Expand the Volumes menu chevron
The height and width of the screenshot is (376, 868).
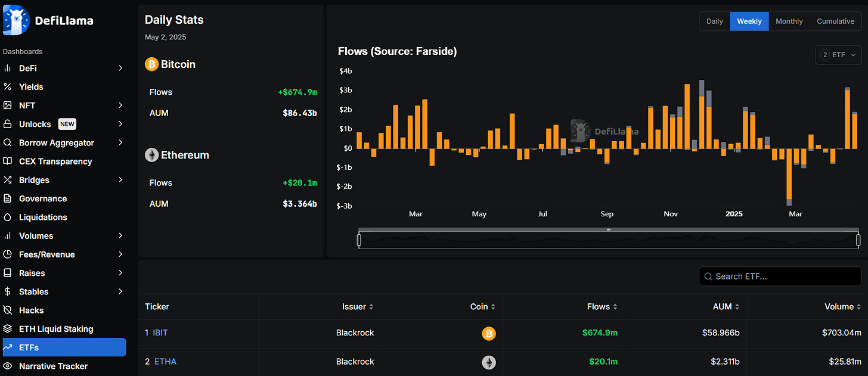click(120, 236)
